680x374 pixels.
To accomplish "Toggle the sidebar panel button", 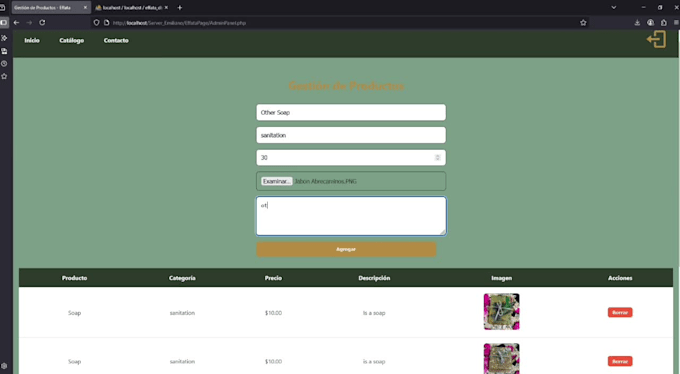I will coord(4,23).
